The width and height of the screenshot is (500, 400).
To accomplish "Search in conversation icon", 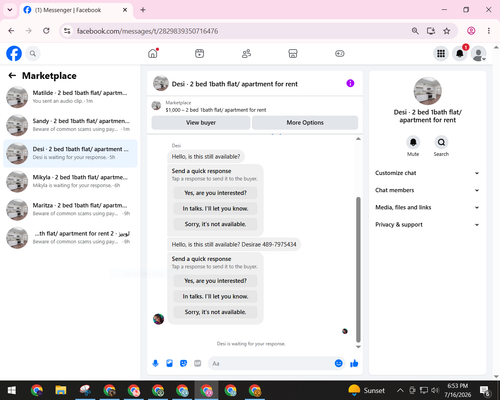I will [x=441, y=142].
